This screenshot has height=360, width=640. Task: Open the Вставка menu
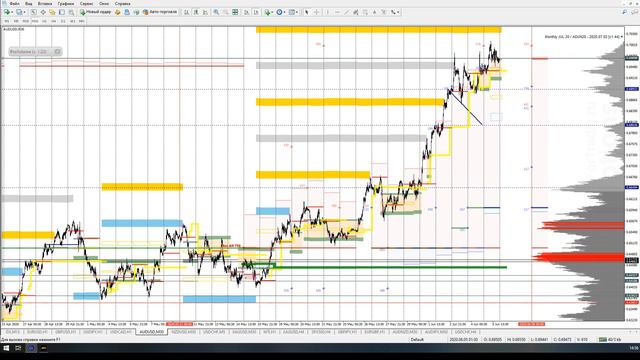44,3
